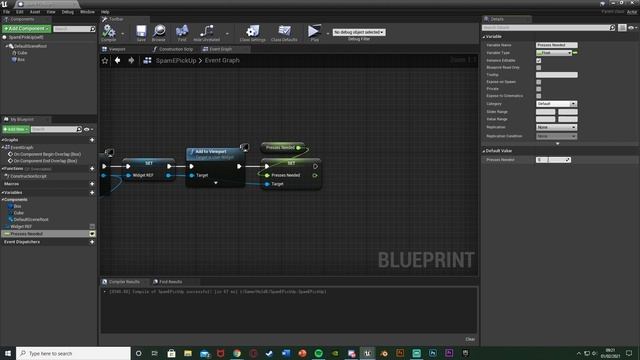Open the Replication dropdown

pyautogui.click(x=556, y=127)
